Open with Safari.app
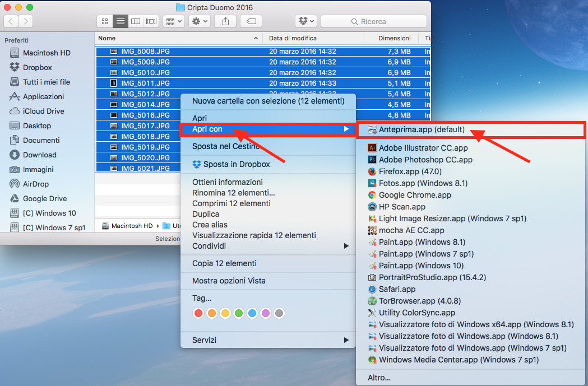This screenshot has height=386, width=588. (x=471, y=289)
